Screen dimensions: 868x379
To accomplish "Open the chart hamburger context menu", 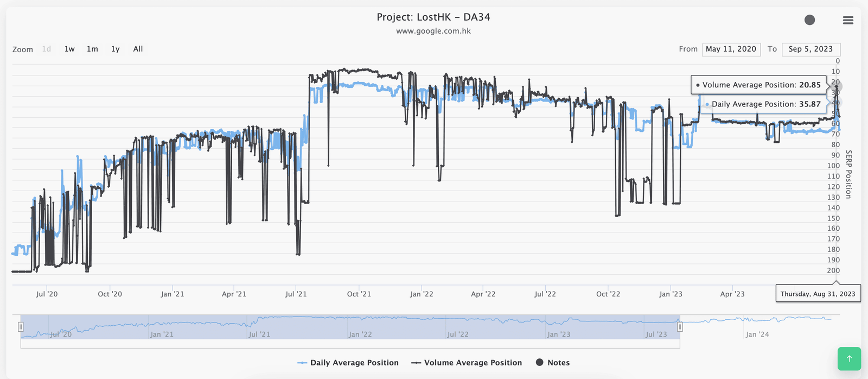I will pos(848,20).
